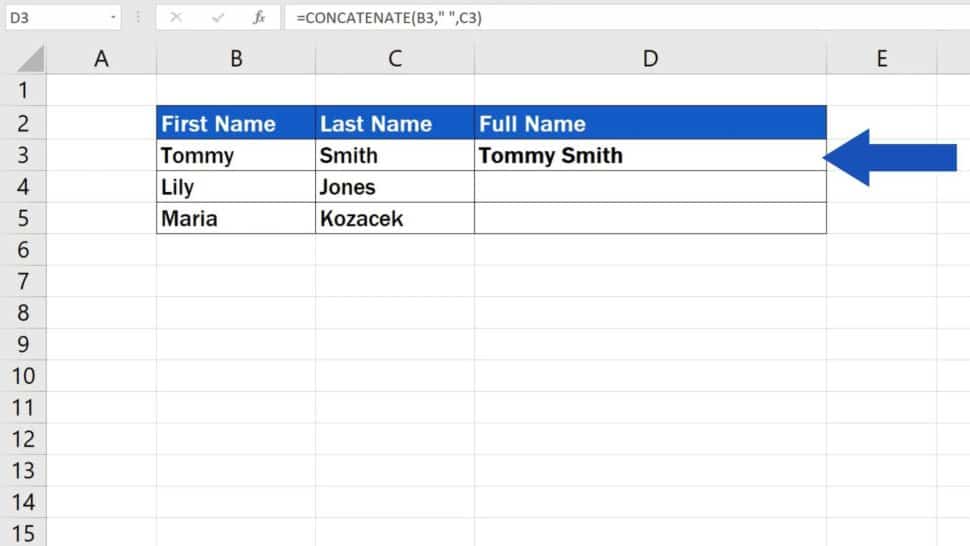Screen dimensions: 970x546
Task: Click the name box resize dots handle
Action: (x=139, y=17)
